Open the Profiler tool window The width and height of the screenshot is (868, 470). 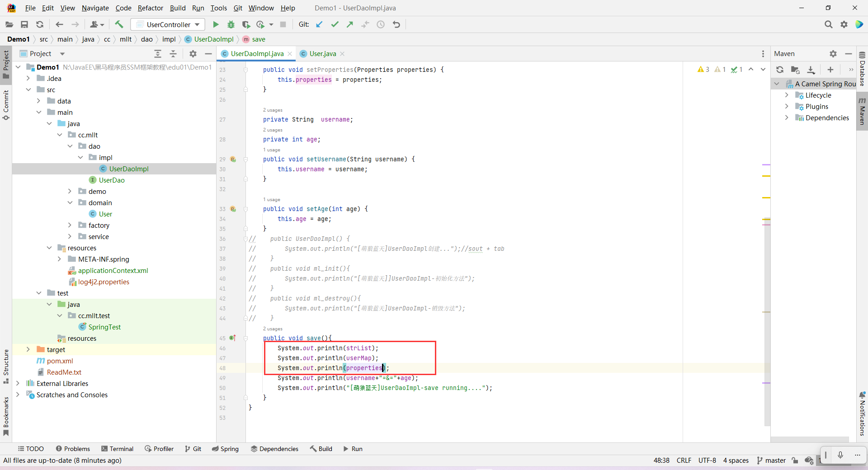[159, 449]
